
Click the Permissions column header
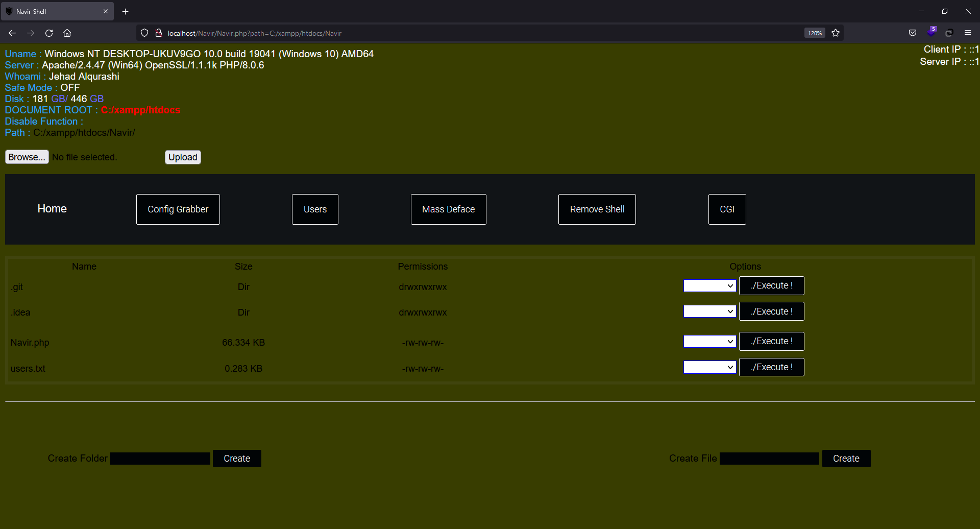click(x=423, y=267)
